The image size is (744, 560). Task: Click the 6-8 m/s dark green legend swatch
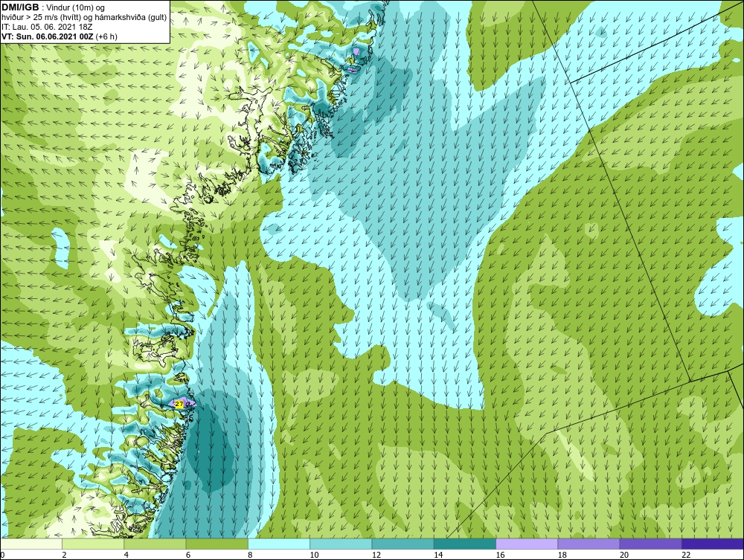217,544
